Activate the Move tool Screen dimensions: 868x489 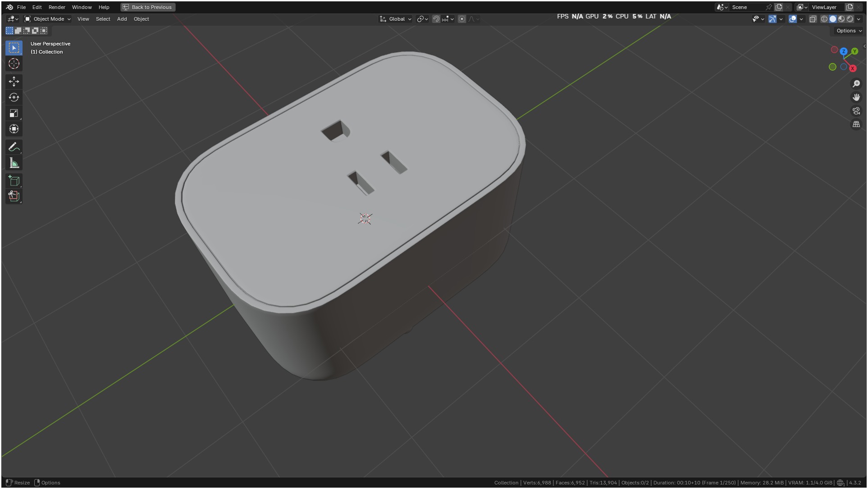click(14, 81)
